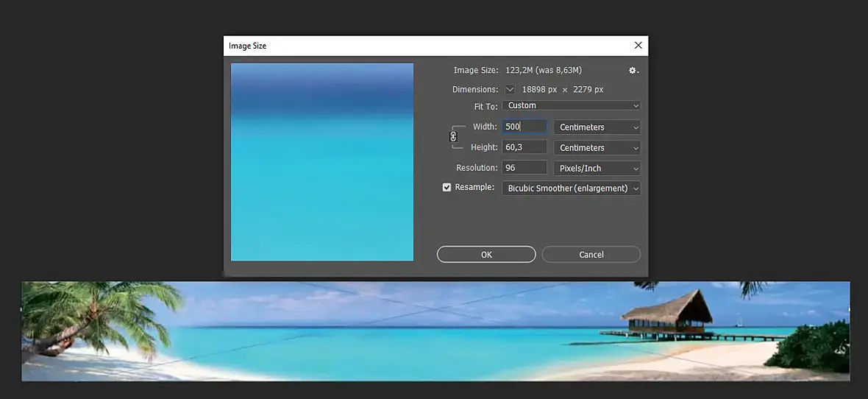Open the Dimensions unit dropdown arrow
868x399 pixels.
[510, 89]
